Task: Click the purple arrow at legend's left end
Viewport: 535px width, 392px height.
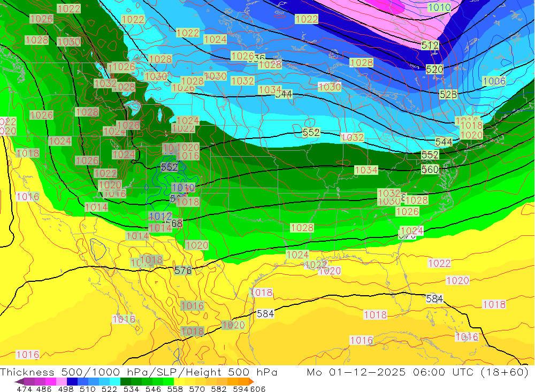Action: click(x=19, y=381)
